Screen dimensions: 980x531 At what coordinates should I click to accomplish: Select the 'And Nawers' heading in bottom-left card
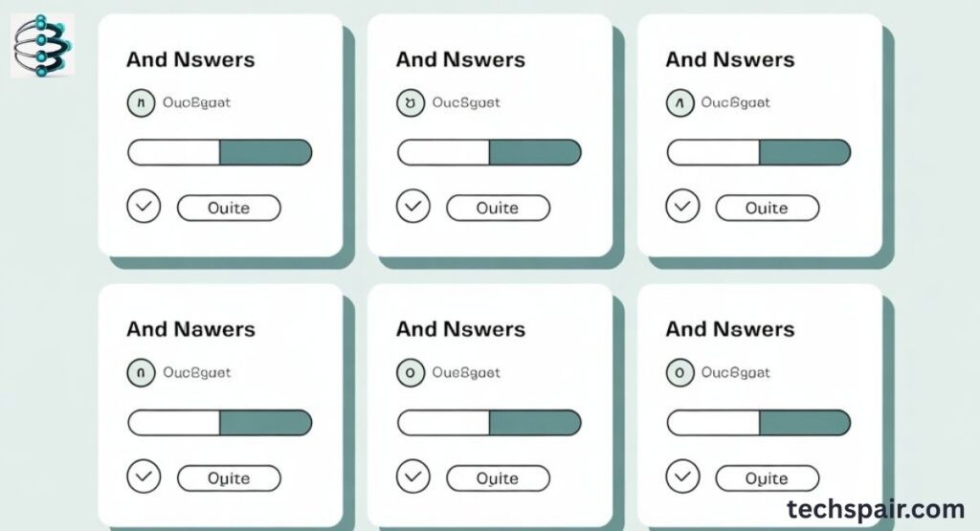190,329
